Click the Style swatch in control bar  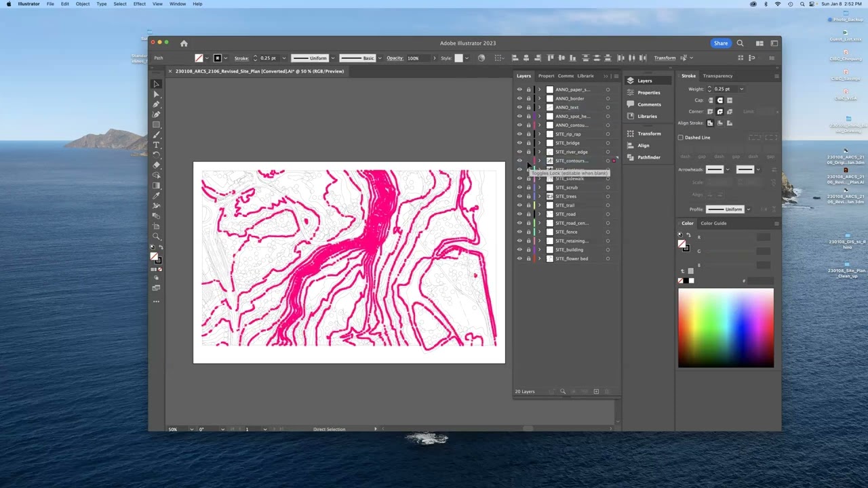(458, 58)
